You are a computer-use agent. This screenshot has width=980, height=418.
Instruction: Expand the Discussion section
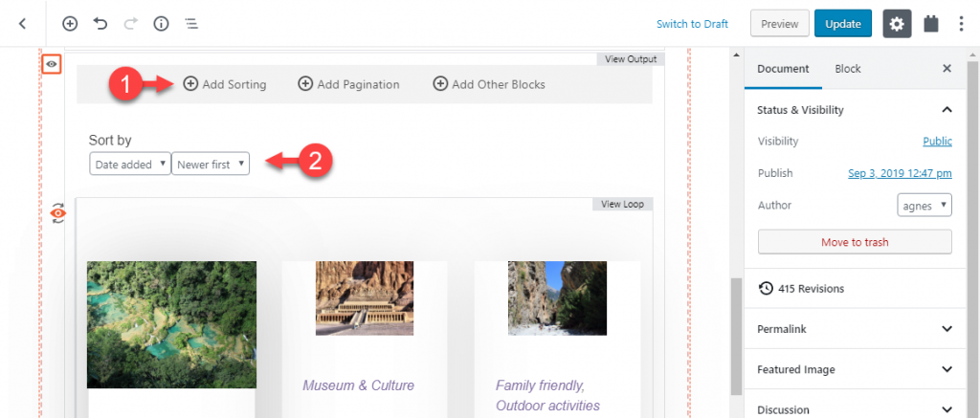coord(855,410)
